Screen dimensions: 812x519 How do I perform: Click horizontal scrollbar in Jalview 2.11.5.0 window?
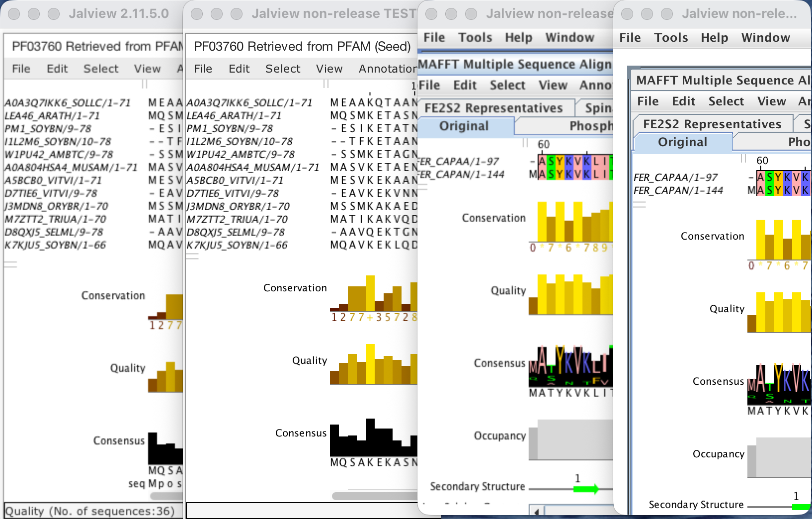click(166, 496)
